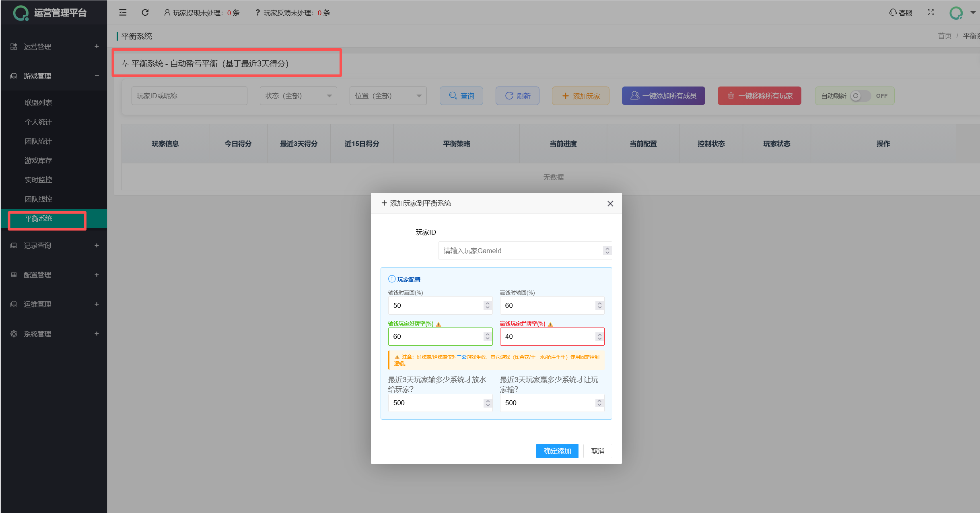
Task: Click the warning icon beside 赢钱玩家烂牌率
Action: (x=550, y=324)
